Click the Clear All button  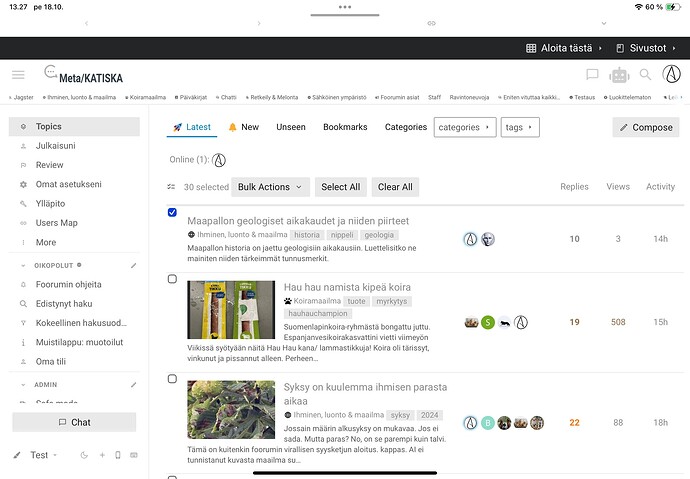tap(395, 187)
